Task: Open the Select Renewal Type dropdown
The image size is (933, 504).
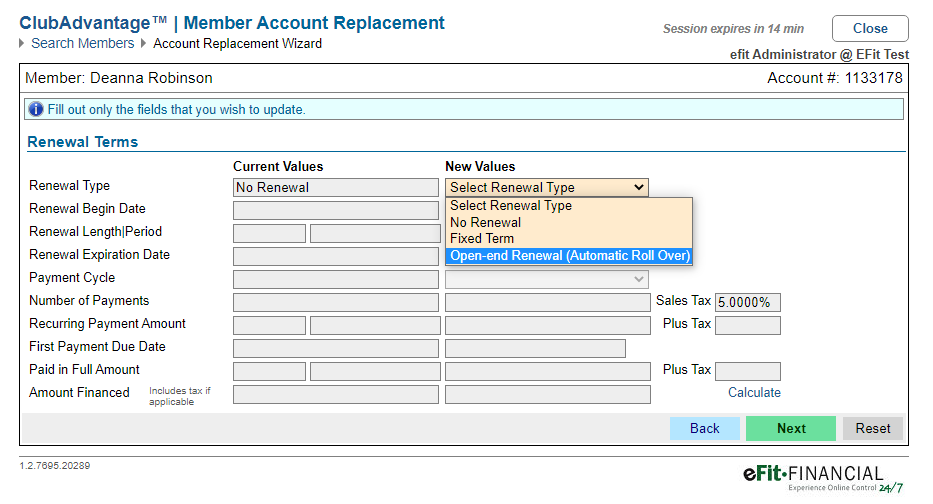Action: [x=547, y=187]
